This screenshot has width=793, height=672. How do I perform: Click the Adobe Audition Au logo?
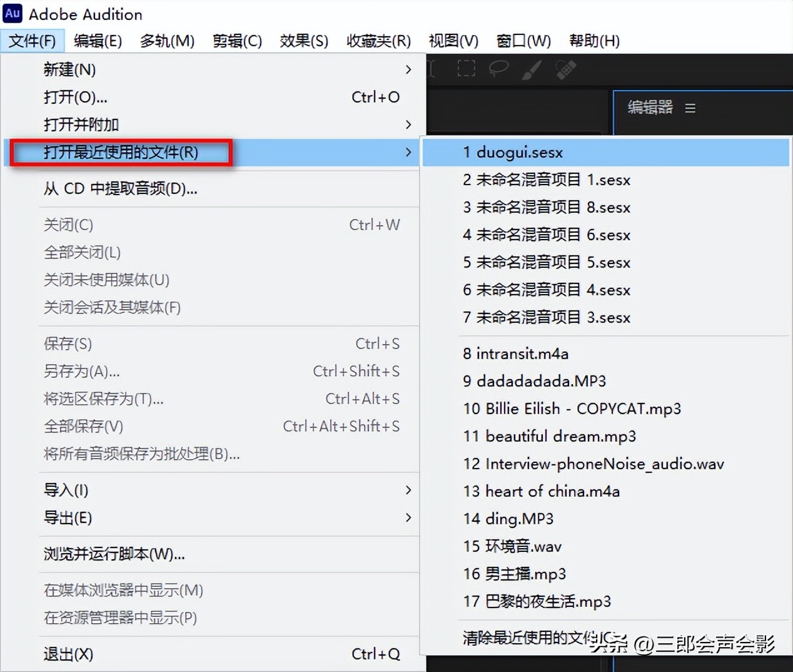pyautogui.click(x=13, y=13)
